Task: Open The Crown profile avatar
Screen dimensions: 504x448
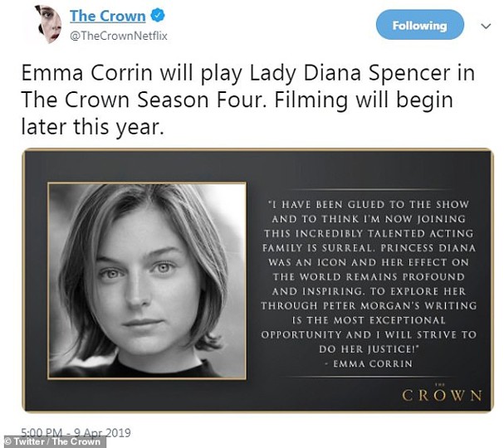Action: pyautogui.click(x=49, y=24)
